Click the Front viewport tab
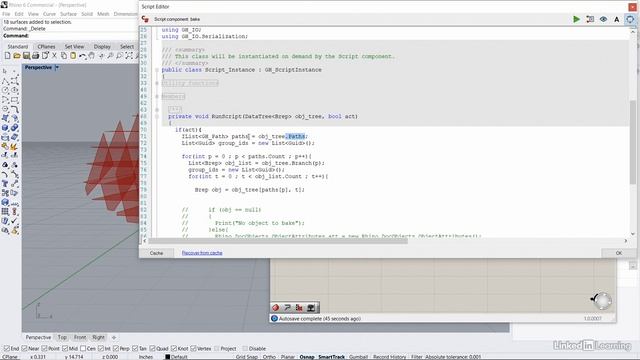 pyautogui.click(x=80, y=338)
